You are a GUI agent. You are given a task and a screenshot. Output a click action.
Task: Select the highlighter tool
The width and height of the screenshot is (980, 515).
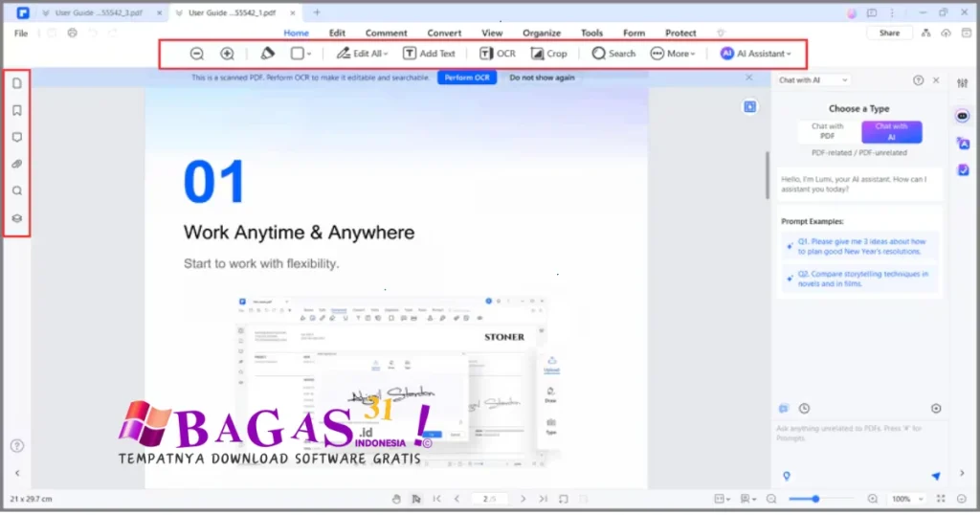tap(268, 53)
